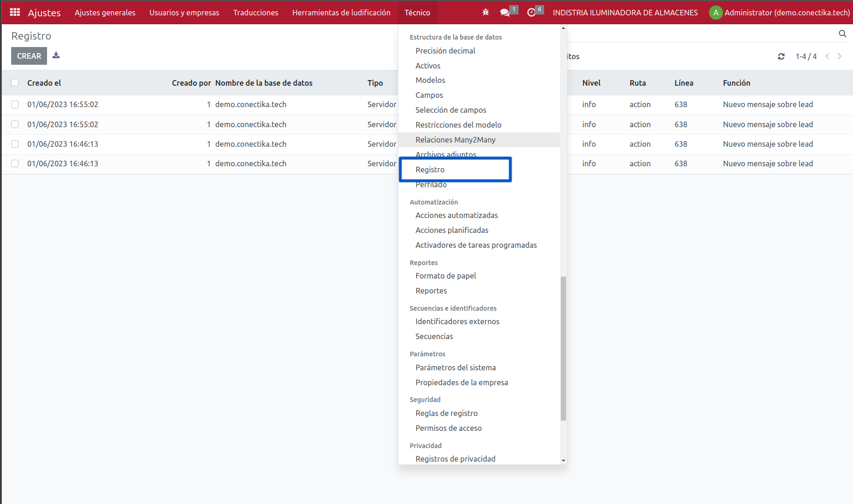The width and height of the screenshot is (853, 504).
Task: Open the activities clock icon
Action: [x=531, y=12]
